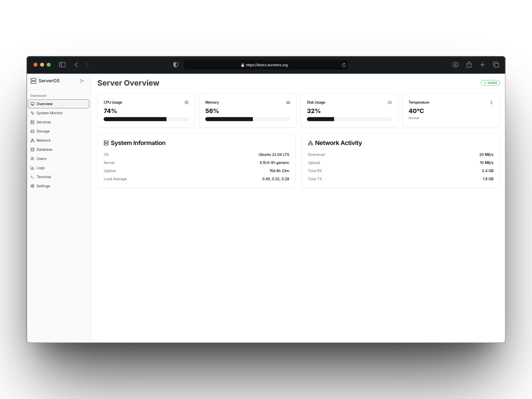
Task: Show the tab overview icon
Action: 496,65
